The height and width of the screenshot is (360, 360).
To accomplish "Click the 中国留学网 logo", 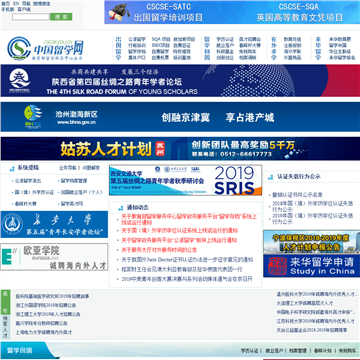I will [45, 49].
